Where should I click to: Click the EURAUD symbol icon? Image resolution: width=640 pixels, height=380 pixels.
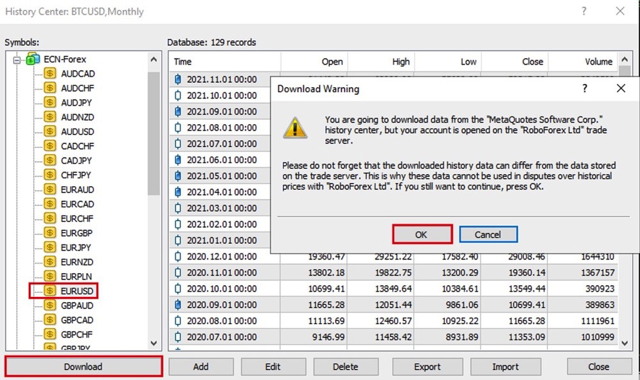(x=50, y=189)
